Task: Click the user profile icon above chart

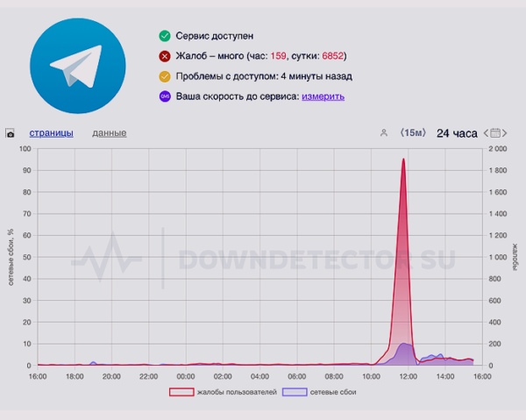Action: point(384,133)
